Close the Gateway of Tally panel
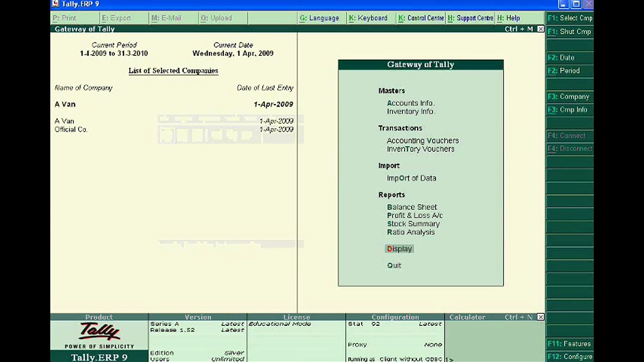 tap(540, 29)
